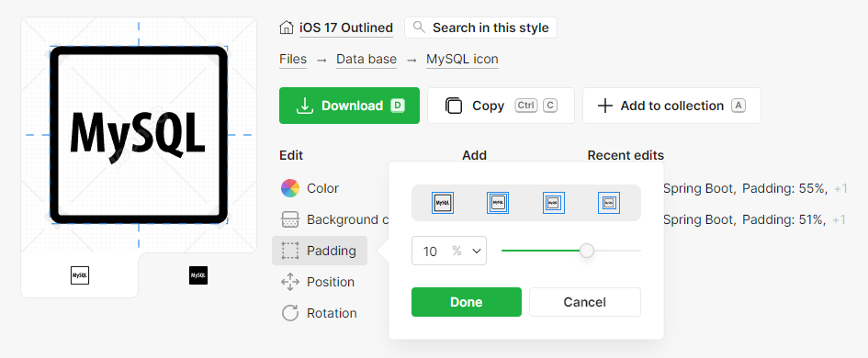The image size is (868, 358).
Task: Pick the third padding preset icon
Action: tap(554, 203)
